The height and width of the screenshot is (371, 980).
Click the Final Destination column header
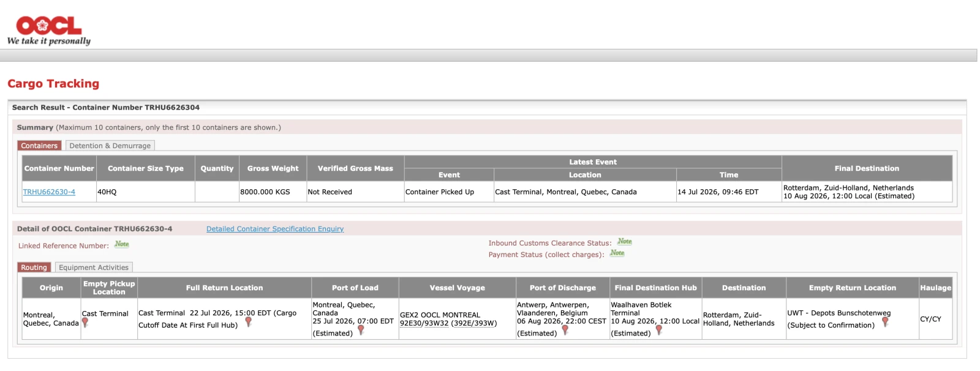point(867,168)
